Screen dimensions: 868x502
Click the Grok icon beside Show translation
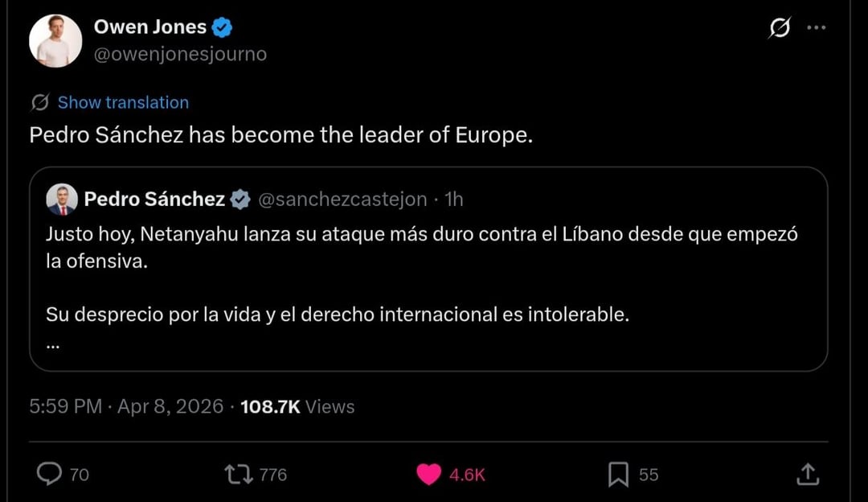point(40,102)
